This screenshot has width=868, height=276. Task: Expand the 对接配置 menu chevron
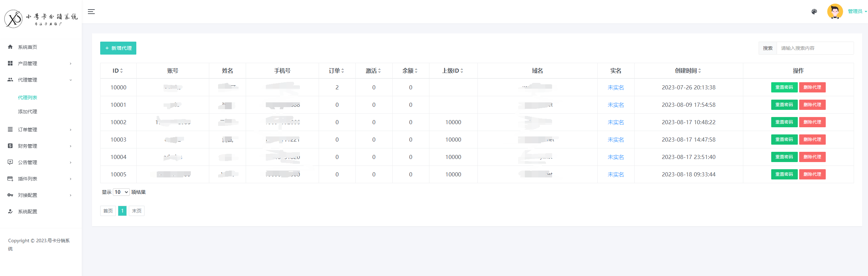pyautogui.click(x=71, y=195)
